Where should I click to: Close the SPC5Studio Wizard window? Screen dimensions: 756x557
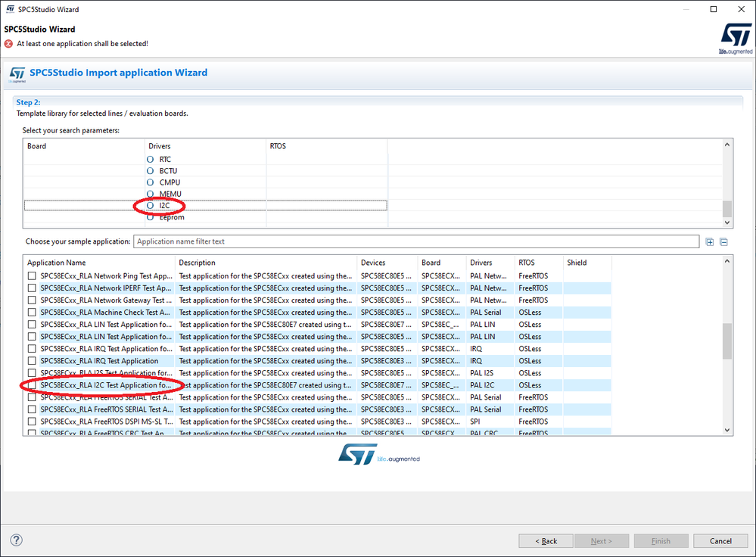pyautogui.click(x=742, y=9)
